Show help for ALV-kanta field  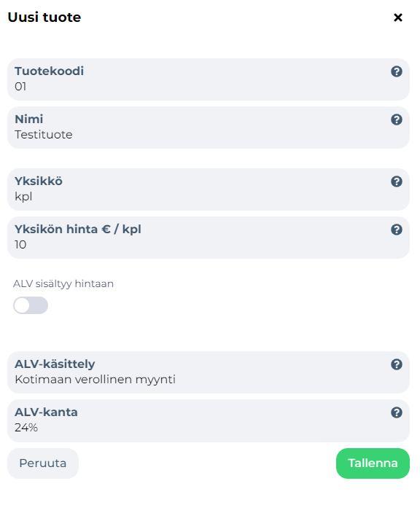click(397, 412)
